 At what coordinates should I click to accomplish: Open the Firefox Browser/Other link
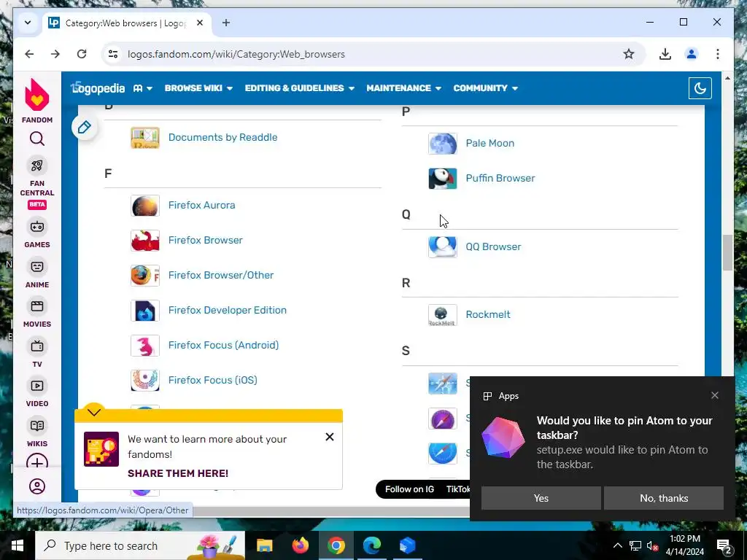click(221, 275)
